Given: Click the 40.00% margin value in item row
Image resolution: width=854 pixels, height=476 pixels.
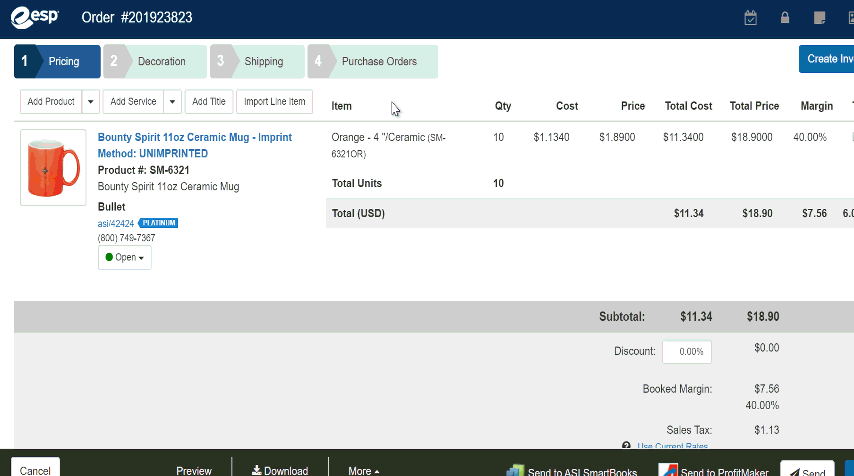Looking at the screenshot, I should pyautogui.click(x=810, y=137).
